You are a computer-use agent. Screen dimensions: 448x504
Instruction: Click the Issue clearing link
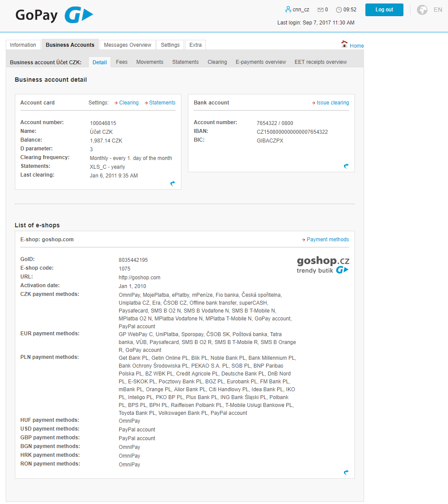click(x=333, y=103)
